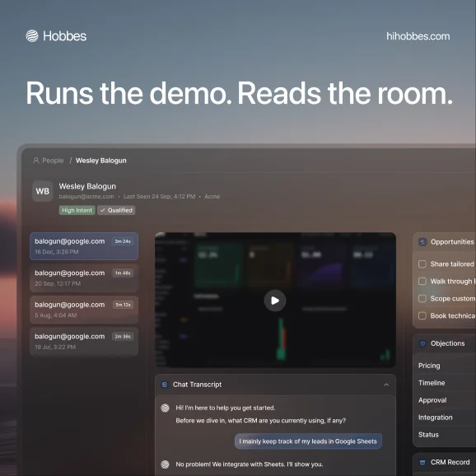Select the Integration objection row
The height and width of the screenshot is (476, 476).
[x=445, y=418]
